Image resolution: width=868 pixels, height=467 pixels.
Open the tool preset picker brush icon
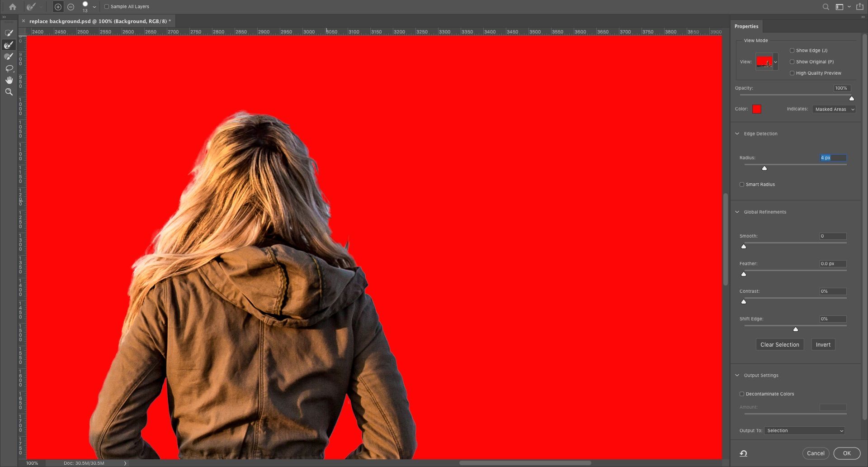click(31, 7)
